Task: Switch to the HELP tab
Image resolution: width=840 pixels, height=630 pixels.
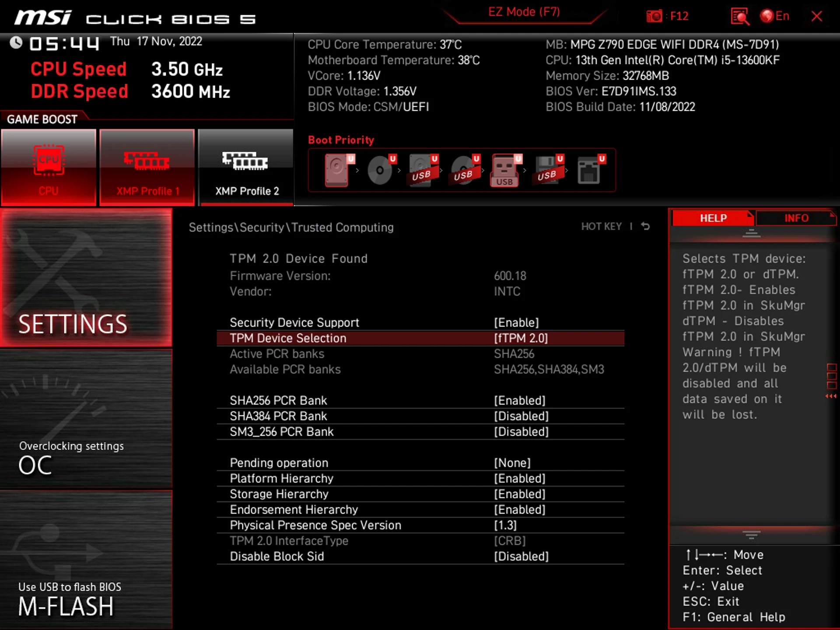Action: click(713, 218)
